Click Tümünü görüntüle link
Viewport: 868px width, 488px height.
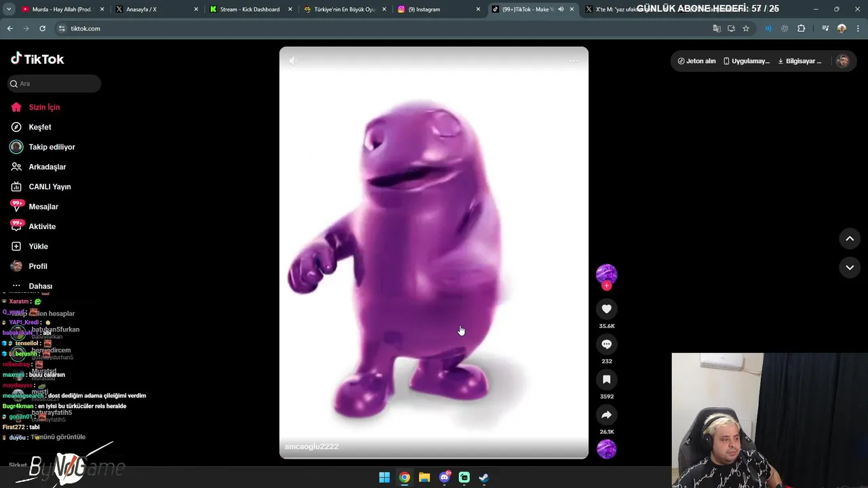point(58,437)
